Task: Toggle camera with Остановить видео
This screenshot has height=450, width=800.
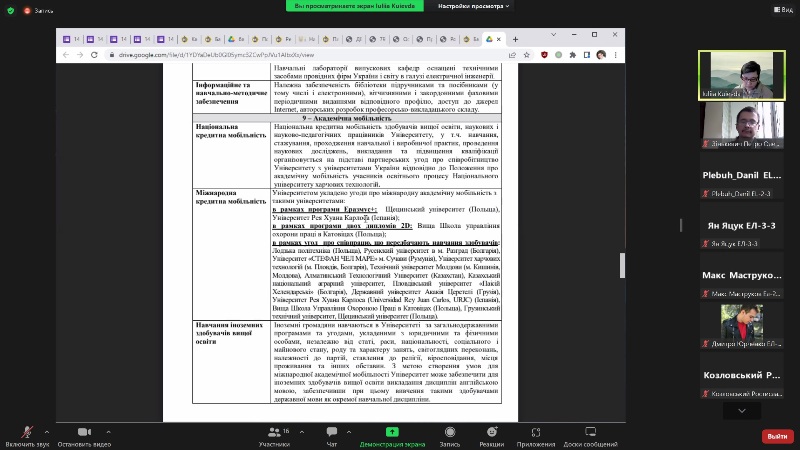Action: (x=83, y=435)
